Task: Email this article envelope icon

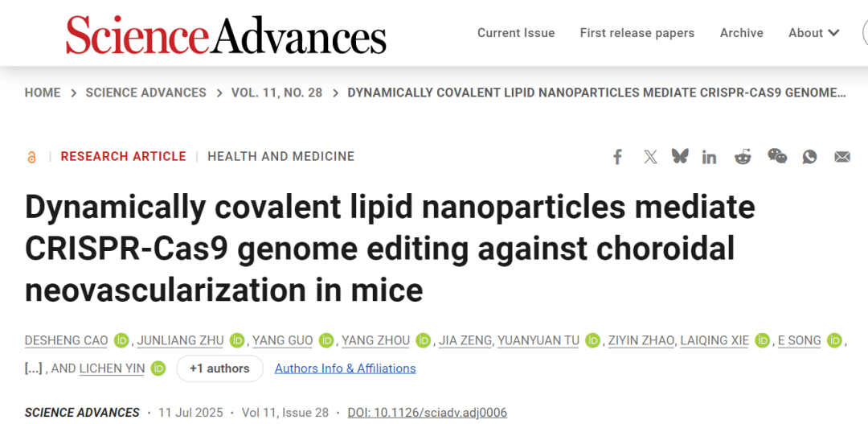Action: [x=842, y=157]
